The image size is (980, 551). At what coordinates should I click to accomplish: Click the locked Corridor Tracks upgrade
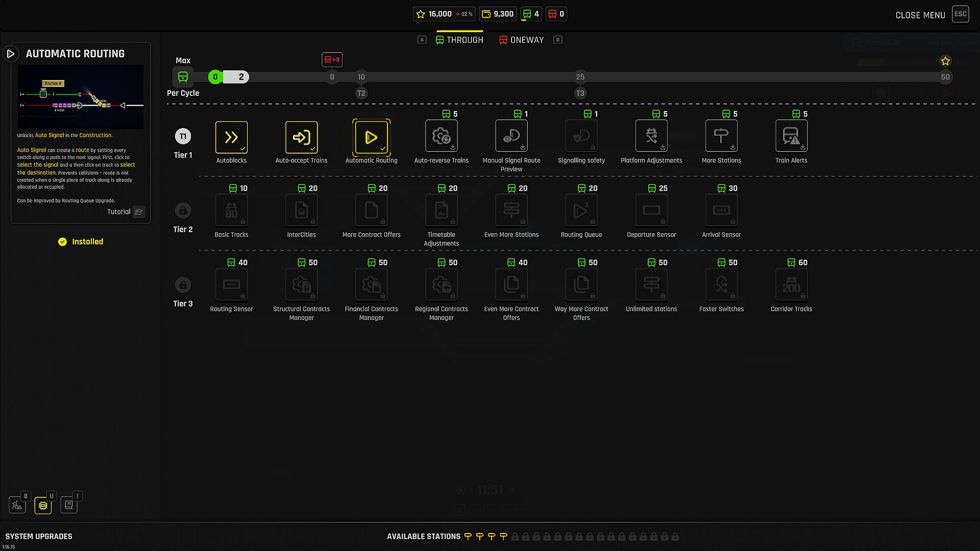791,285
